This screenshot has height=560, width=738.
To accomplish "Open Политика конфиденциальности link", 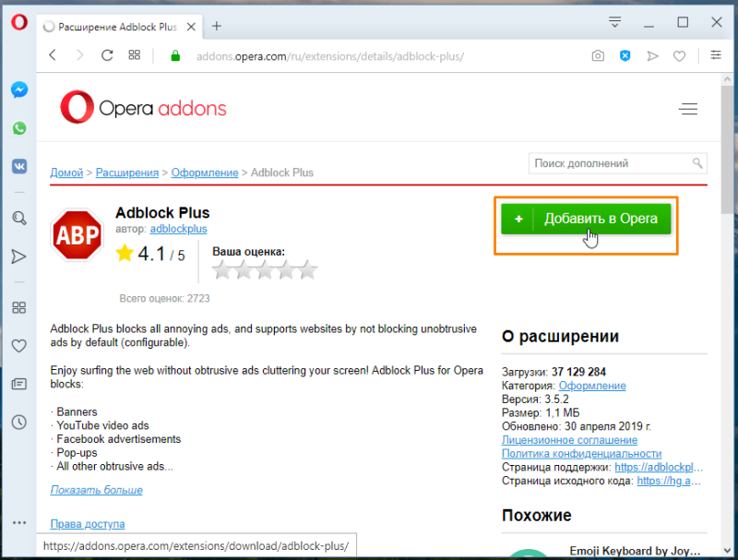I will tap(581, 454).
